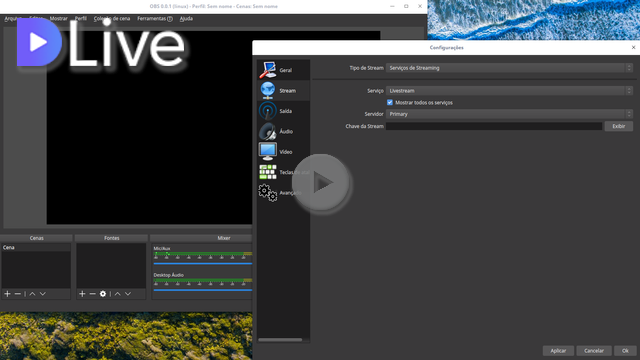Click Exibir to reveal the stream key

click(x=618, y=126)
